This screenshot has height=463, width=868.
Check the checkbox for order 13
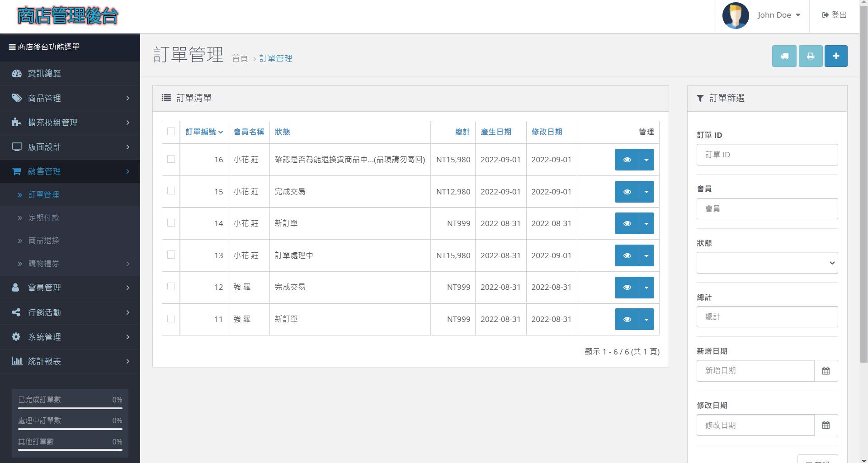(171, 255)
